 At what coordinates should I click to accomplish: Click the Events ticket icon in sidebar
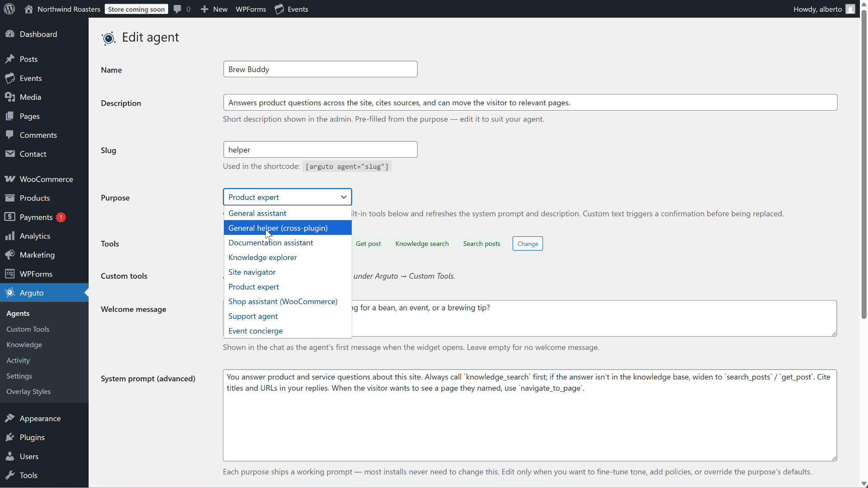click(x=10, y=78)
